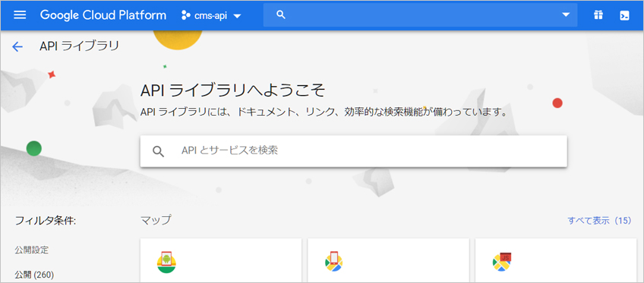Select the 公開 (260) filter
Screen dimensions: 644x283
coord(34,275)
